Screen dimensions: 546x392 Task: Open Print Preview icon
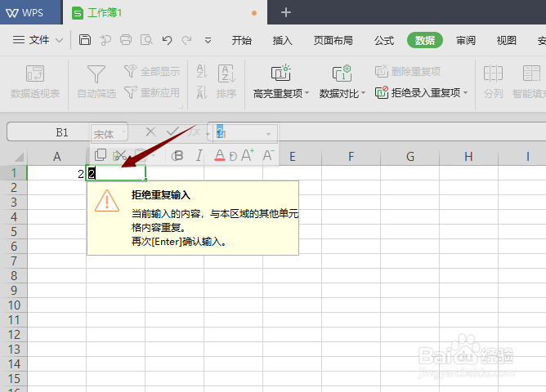(x=146, y=40)
